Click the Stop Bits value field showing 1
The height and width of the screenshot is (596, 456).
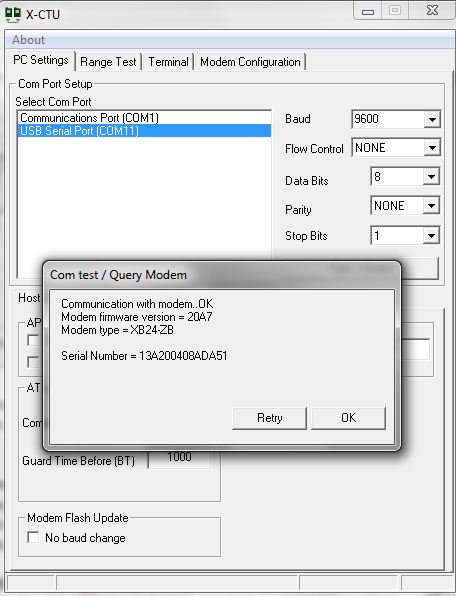click(x=397, y=236)
